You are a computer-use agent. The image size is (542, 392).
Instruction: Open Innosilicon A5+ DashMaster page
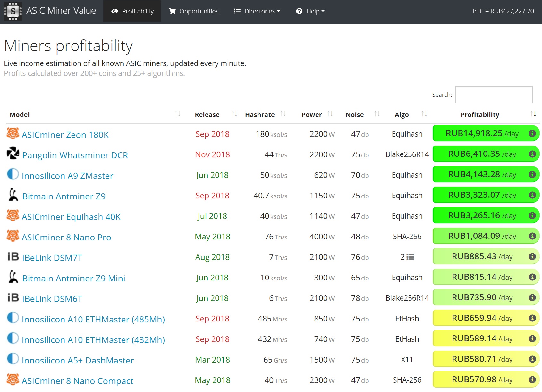[x=78, y=360]
